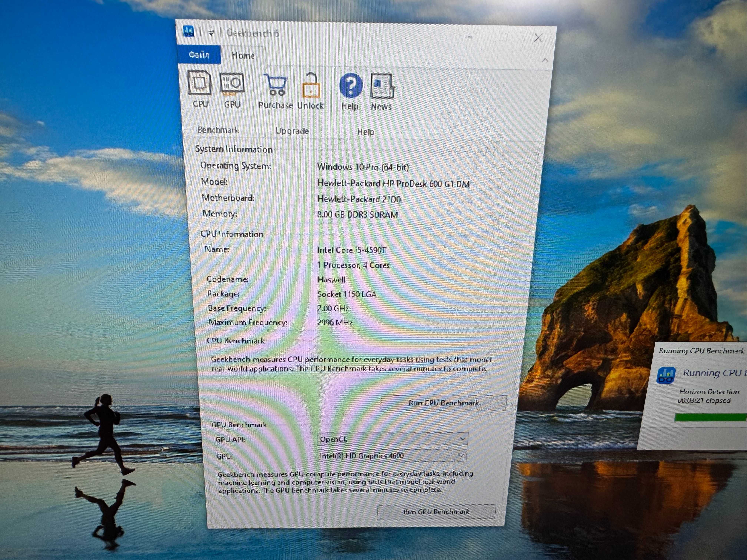Click 'Hewlett-Packard HP ProDesk 600 G1 DM' text
747x560 pixels.
394,184
